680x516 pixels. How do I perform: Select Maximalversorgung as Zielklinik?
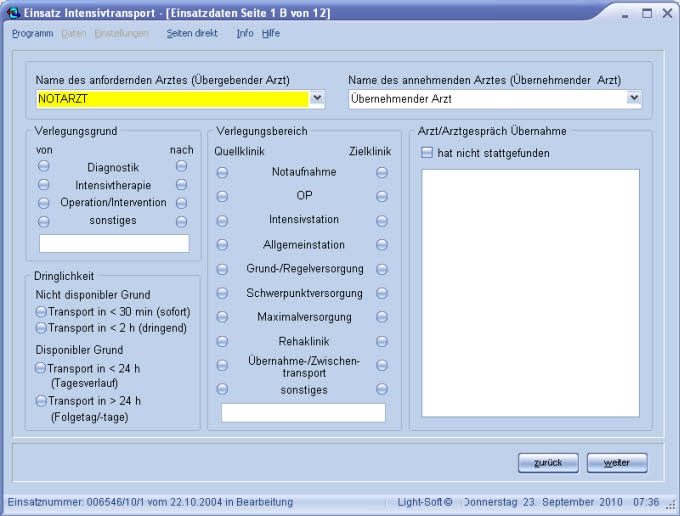pos(382,317)
